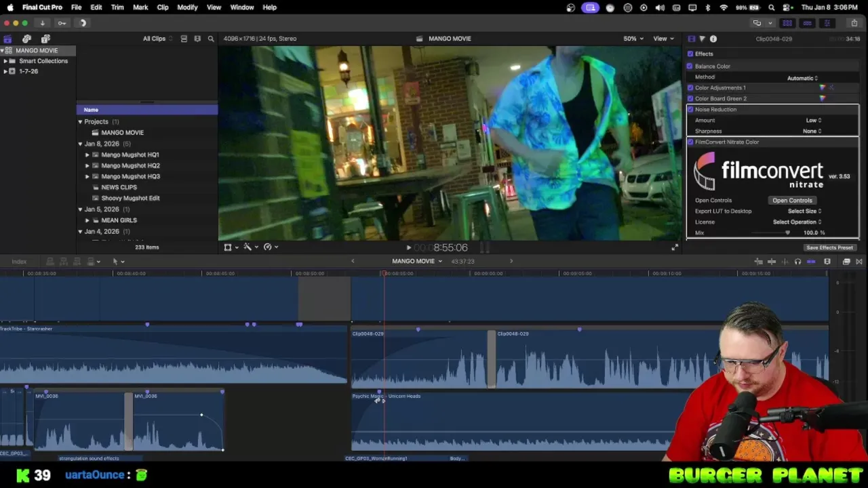Click the Import Media down-arrow button
The image size is (868, 488).
click(42, 23)
